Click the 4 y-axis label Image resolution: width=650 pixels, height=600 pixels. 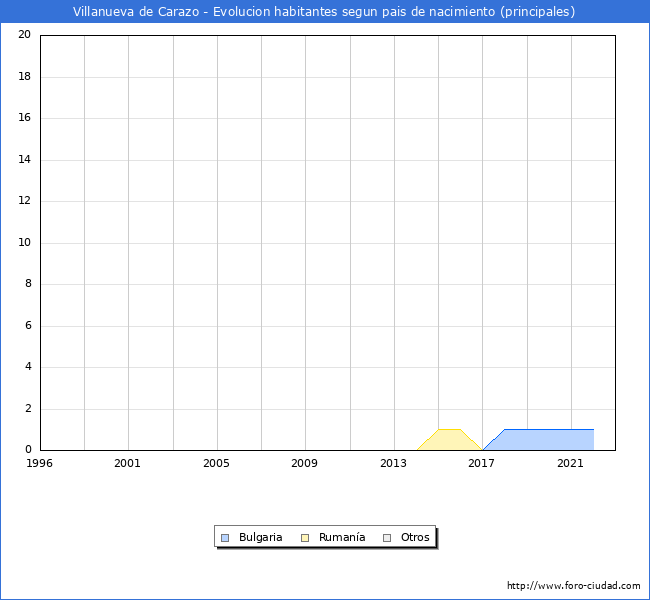(28, 366)
